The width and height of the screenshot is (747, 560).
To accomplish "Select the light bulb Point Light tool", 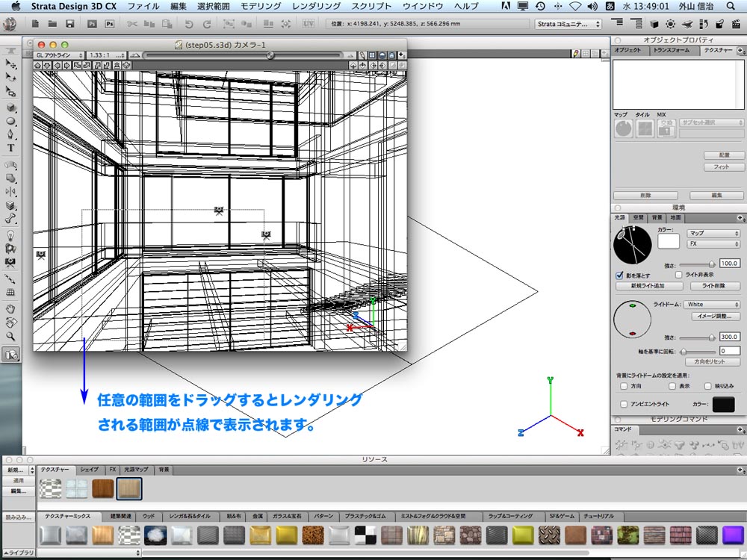I will click(10, 235).
